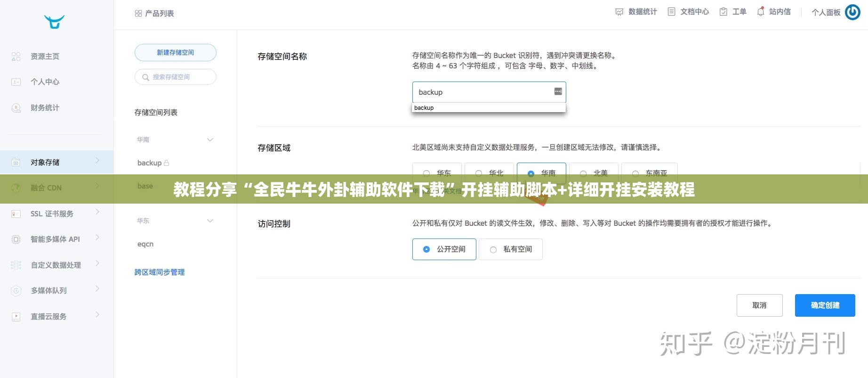Click the 直播云服务 play icon

pos(16,317)
